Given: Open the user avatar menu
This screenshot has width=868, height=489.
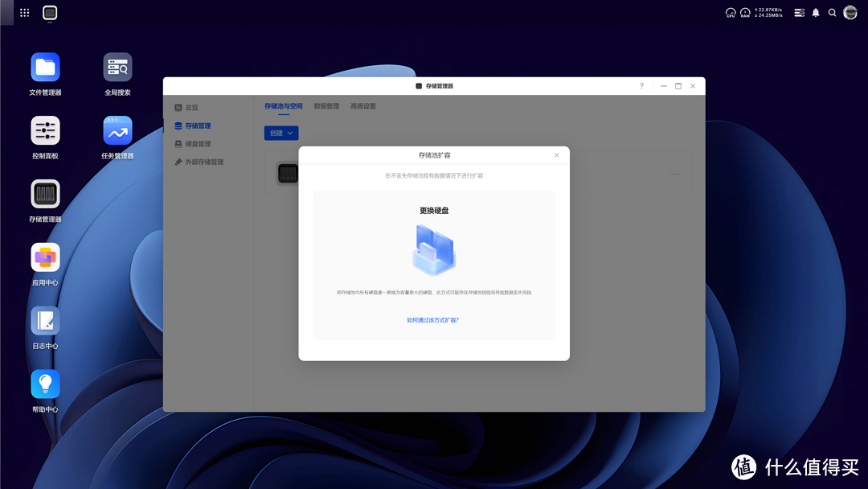Looking at the screenshot, I should point(850,12).
